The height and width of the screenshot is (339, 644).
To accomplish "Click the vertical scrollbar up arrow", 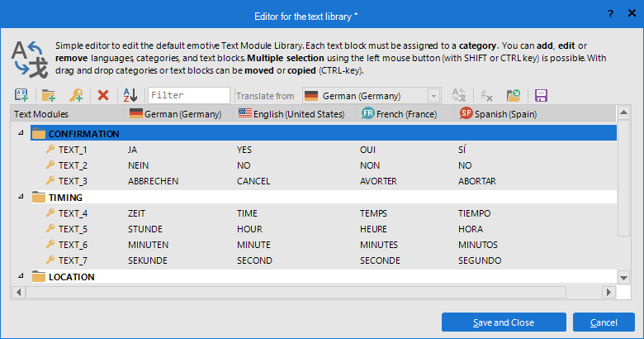I will pyautogui.click(x=623, y=112).
